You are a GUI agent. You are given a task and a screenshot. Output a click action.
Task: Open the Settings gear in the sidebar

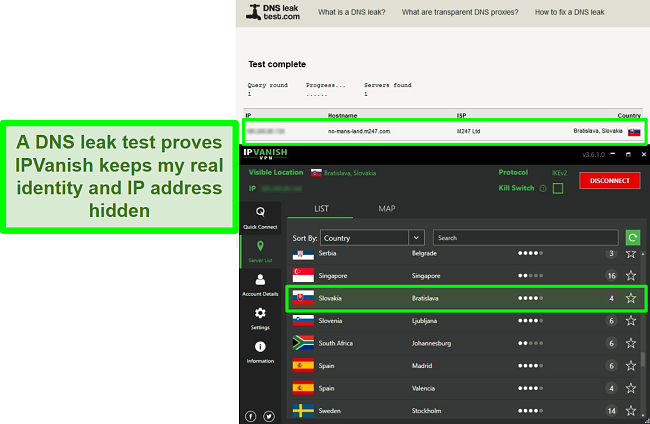[260, 318]
